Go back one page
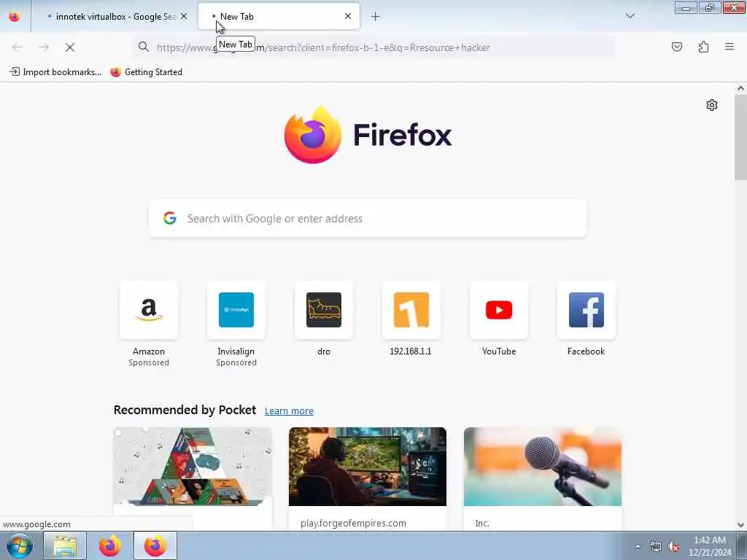 coord(18,47)
